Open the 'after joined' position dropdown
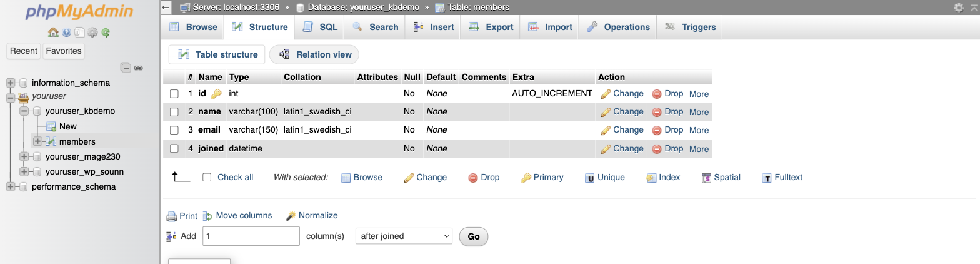Image resolution: width=980 pixels, height=264 pixels. coord(404,236)
